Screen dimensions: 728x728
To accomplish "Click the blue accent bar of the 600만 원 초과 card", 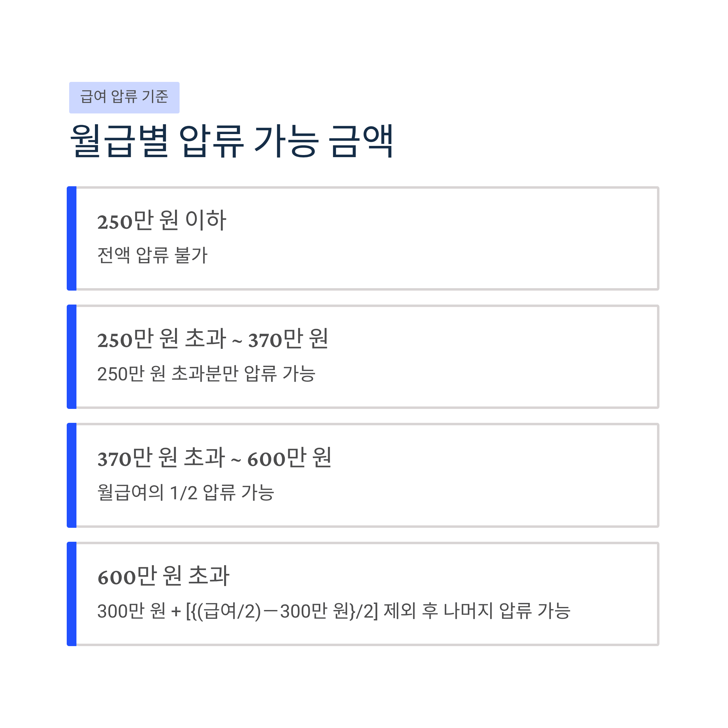I will coord(72,594).
